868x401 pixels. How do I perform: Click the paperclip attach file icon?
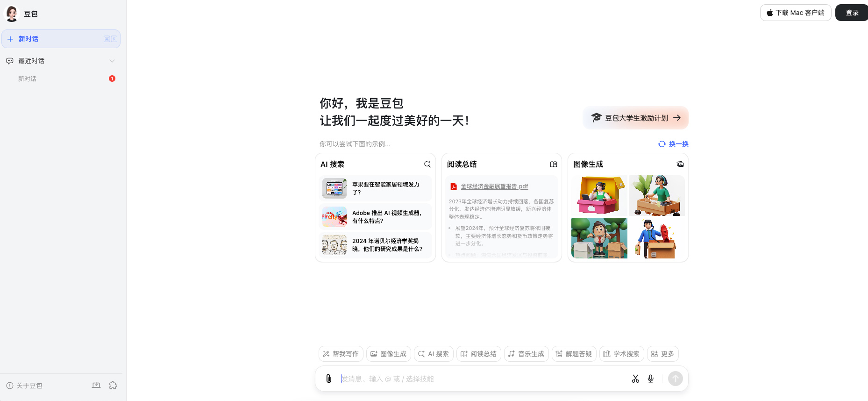tap(329, 379)
